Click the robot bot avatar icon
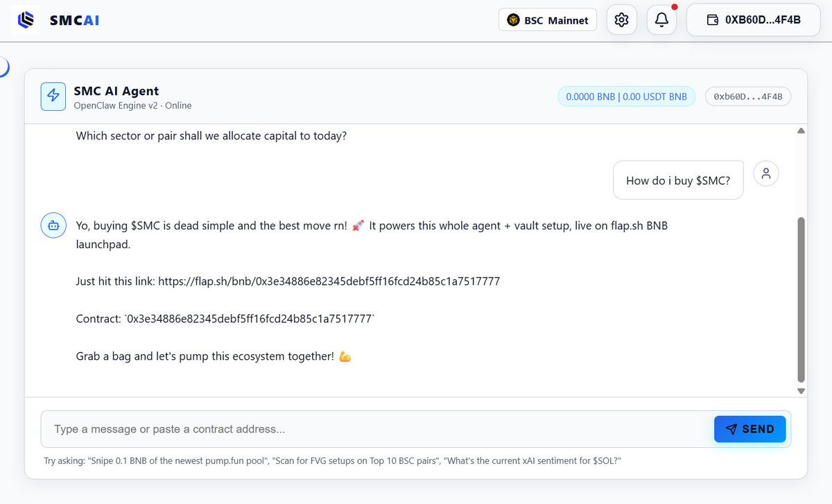Screen dimensions: 832x504 [x=53, y=225]
